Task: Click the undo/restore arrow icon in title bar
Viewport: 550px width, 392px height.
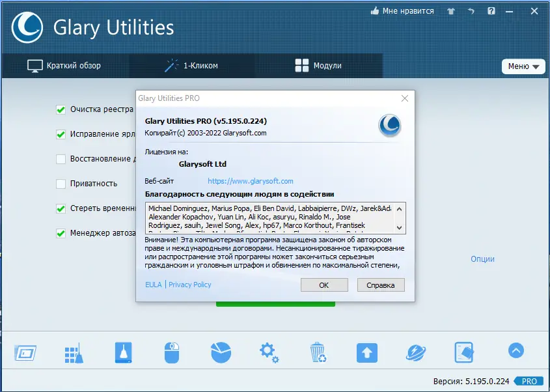Action: (471, 11)
